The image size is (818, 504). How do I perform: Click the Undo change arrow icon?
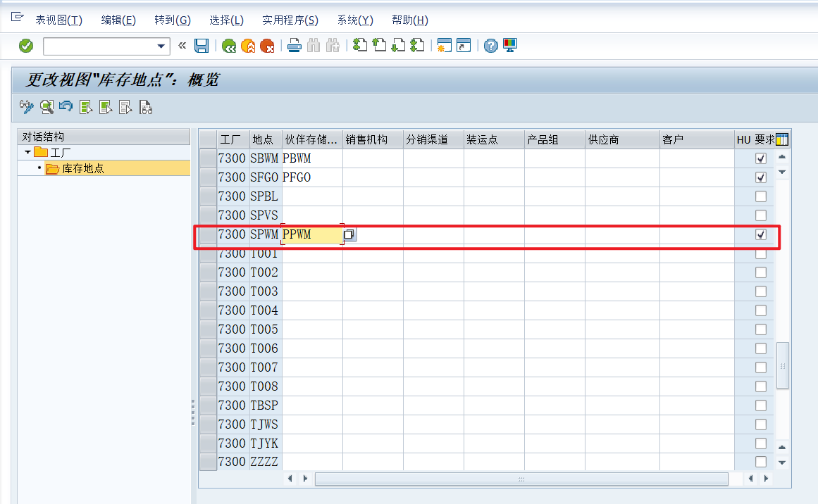pos(66,106)
